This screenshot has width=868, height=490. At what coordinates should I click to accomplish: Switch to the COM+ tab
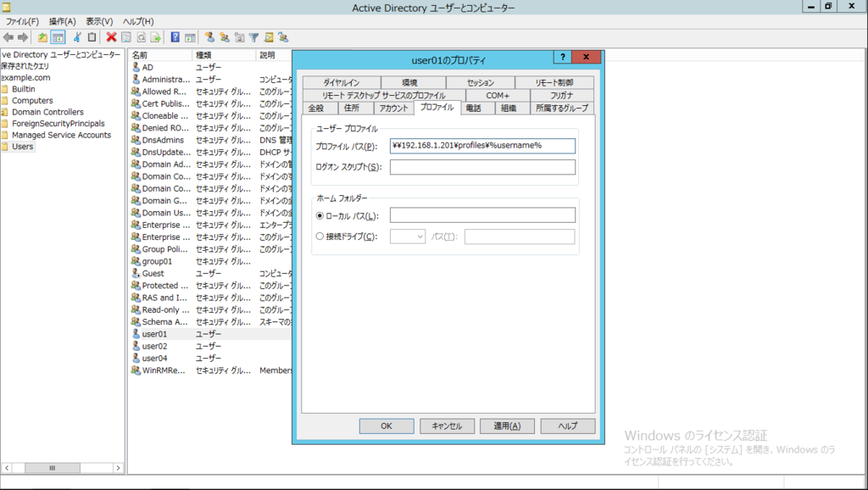pyautogui.click(x=498, y=96)
